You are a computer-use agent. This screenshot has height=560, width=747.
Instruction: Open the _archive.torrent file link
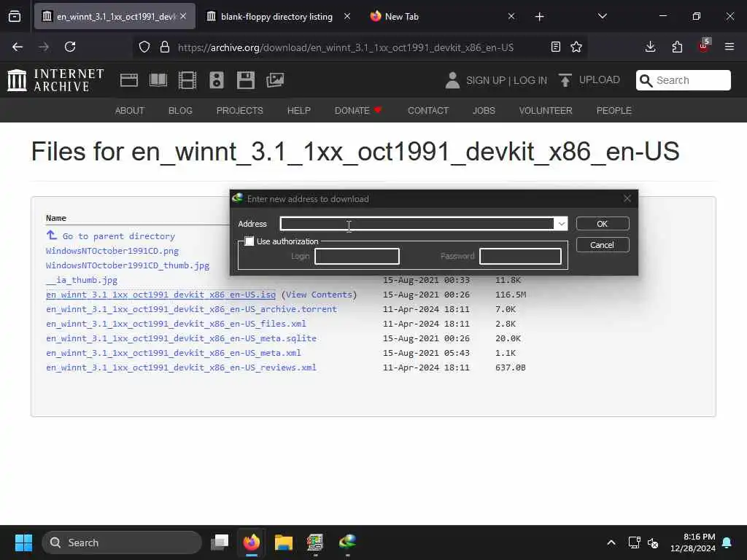pyautogui.click(x=192, y=309)
